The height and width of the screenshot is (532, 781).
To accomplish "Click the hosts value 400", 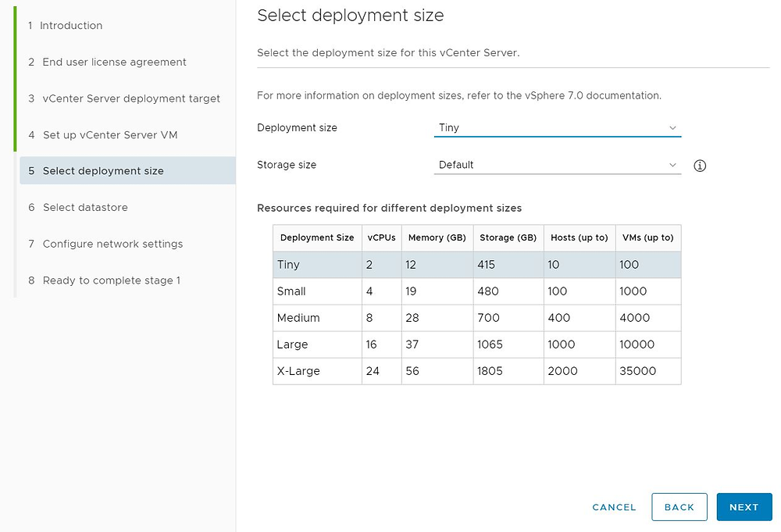I will tap(559, 318).
